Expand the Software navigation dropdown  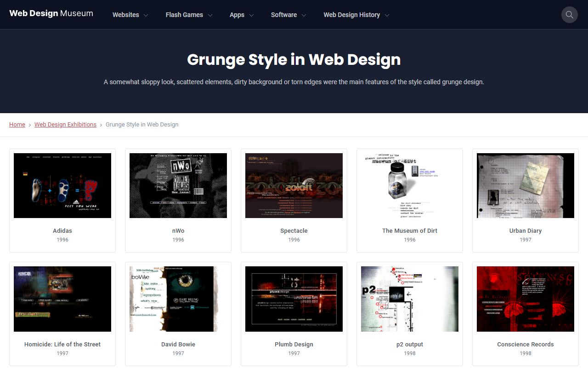click(x=287, y=15)
